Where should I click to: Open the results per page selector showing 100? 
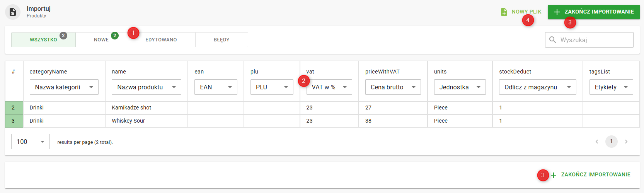click(31, 142)
